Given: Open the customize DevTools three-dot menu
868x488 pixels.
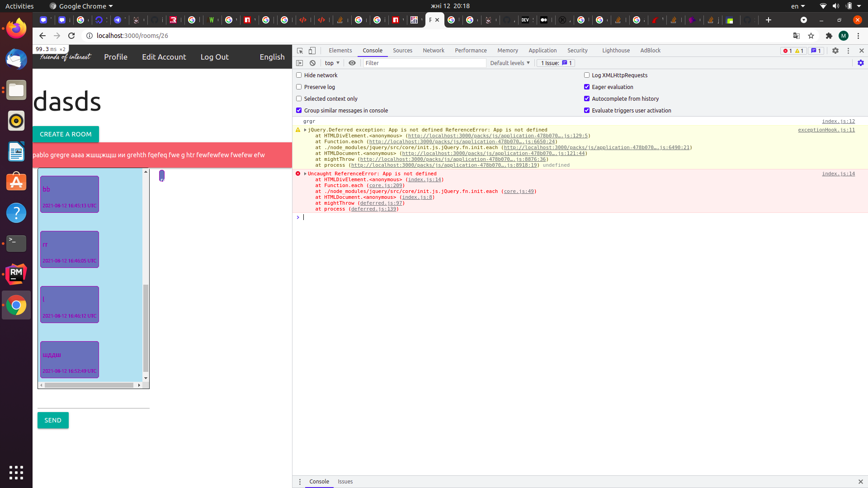Looking at the screenshot, I should 848,51.
